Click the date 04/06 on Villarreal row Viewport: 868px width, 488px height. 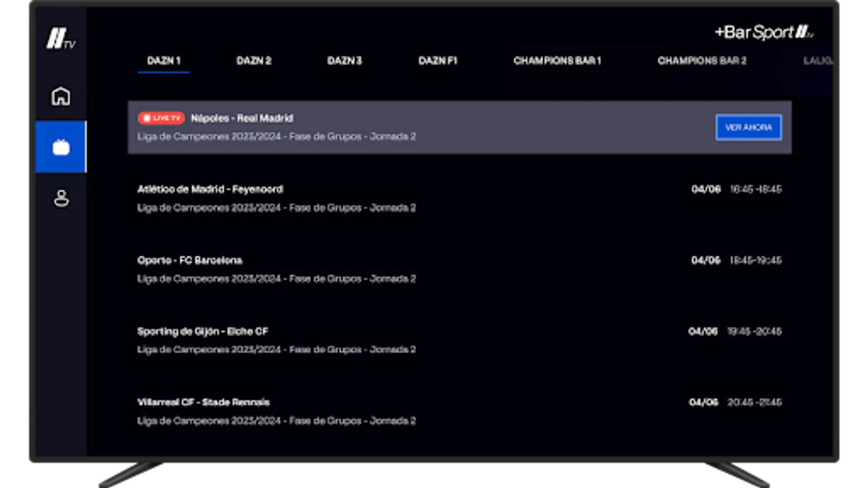coord(704,402)
